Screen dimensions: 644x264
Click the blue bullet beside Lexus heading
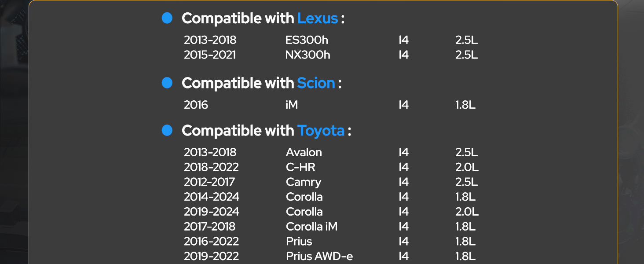click(167, 18)
